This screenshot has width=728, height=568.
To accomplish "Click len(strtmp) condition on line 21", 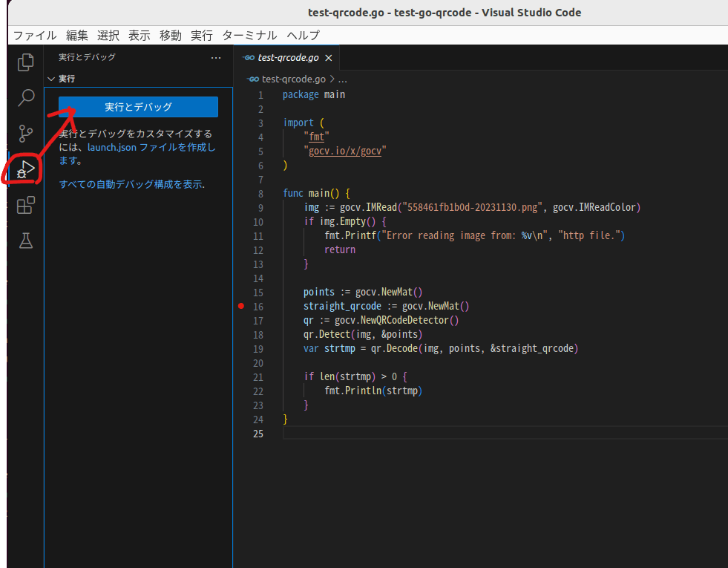I will (347, 376).
